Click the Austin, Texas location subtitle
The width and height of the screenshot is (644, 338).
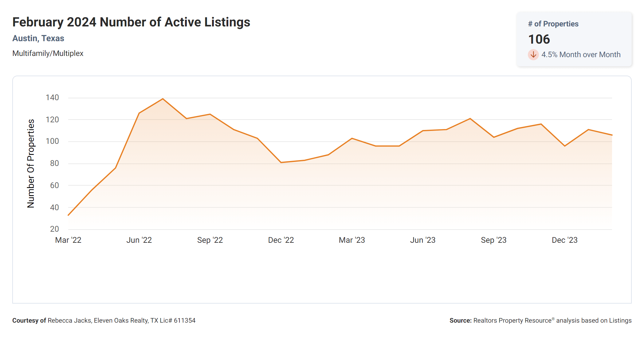click(x=38, y=38)
